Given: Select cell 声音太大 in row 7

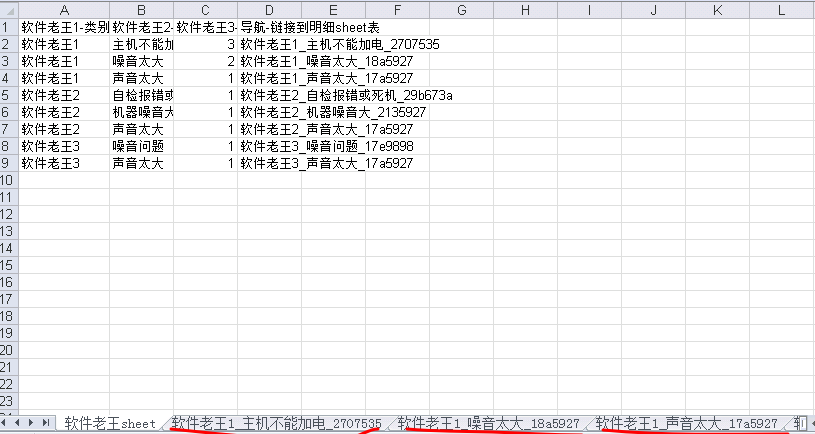Looking at the screenshot, I should (x=141, y=129).
